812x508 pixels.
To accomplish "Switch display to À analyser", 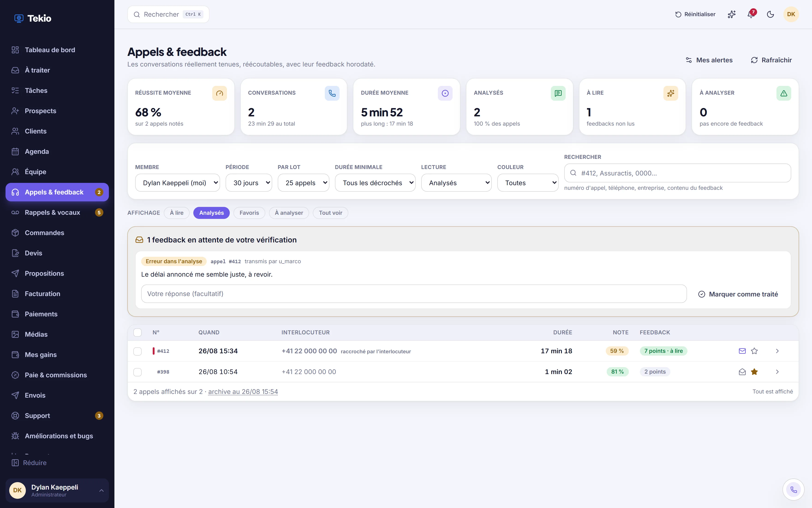I will pos(289,213).
